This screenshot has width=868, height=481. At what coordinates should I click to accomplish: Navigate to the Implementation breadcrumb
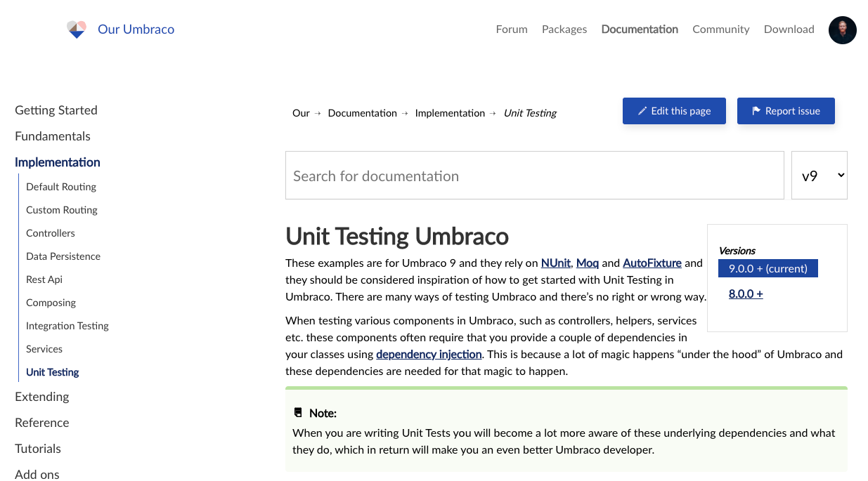450,113
